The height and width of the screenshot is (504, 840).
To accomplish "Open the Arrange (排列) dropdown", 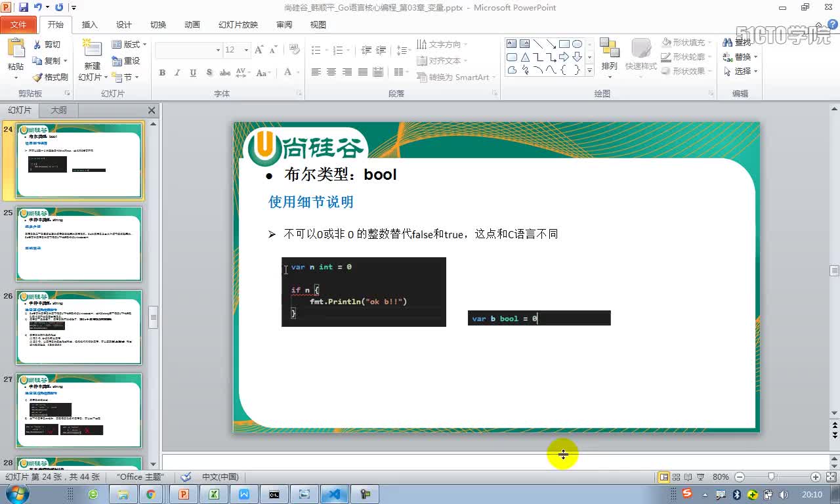I will click(x=610, y=58).
